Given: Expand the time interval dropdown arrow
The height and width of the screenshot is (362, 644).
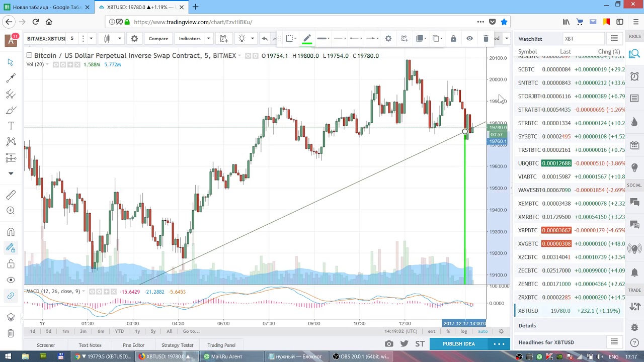Looking at the screenshot, I should (91, 39).
